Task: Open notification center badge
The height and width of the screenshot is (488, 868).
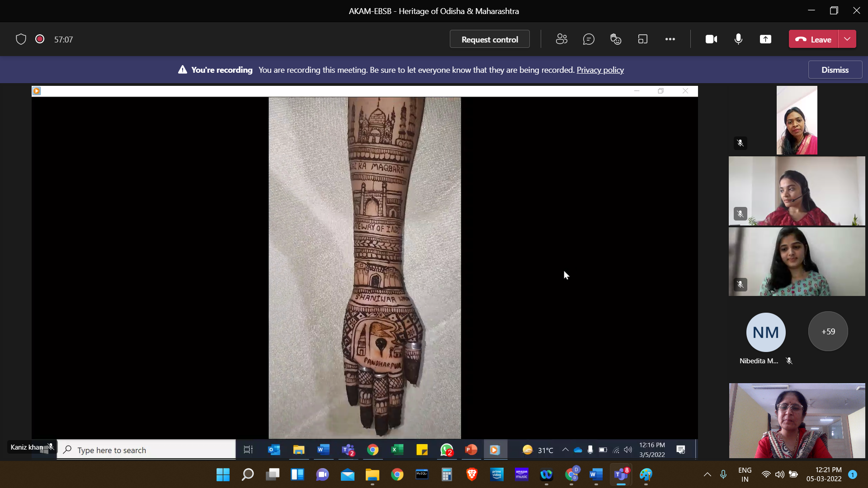Action: coord(853,474)
